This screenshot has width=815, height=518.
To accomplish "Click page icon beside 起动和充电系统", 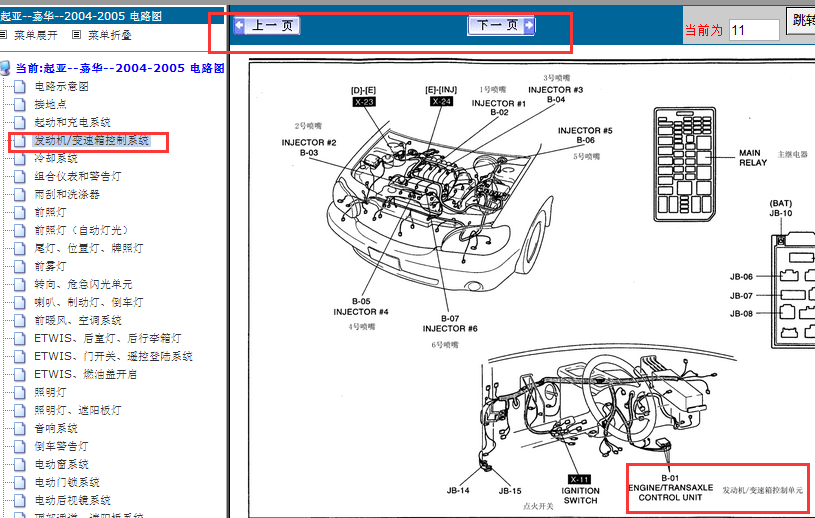I will click(20, 122).
